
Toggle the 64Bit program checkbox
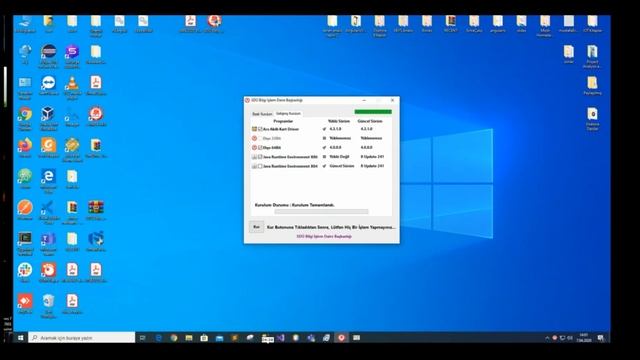[260, 147]
